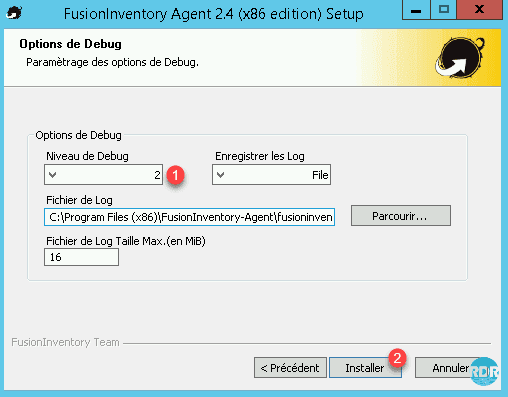Click the FusionInventory title bar icon
This screenshot has width=508, height=397.
tap(14, 13)
